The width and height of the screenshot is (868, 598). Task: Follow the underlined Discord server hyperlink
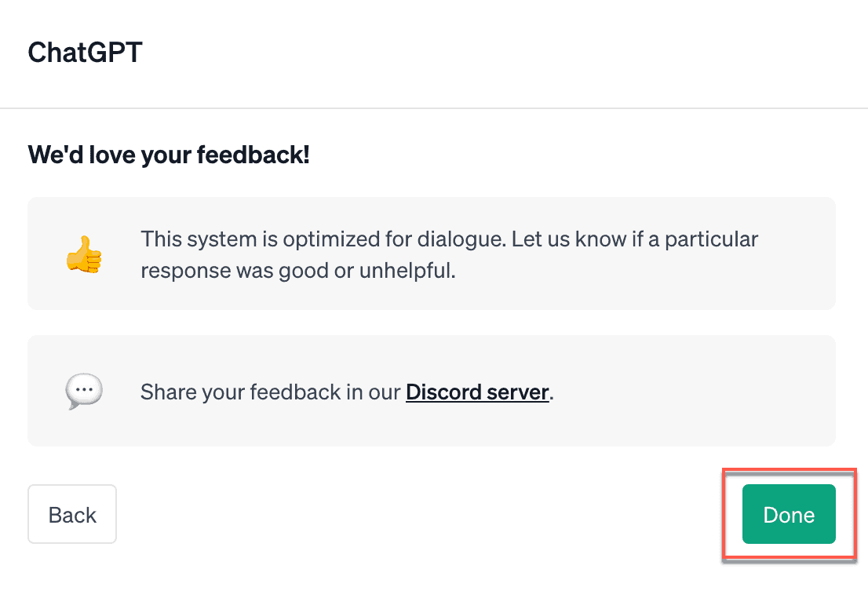(477, 392)
